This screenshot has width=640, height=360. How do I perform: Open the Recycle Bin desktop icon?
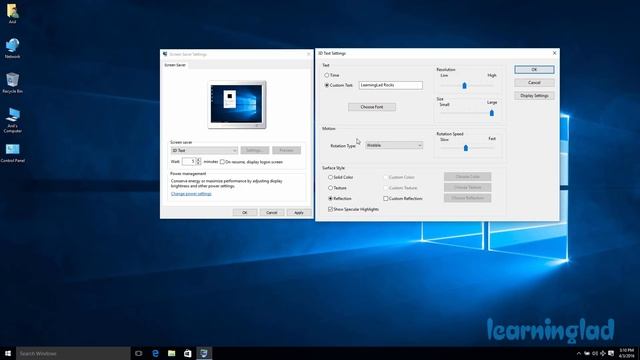coord(12,83)
